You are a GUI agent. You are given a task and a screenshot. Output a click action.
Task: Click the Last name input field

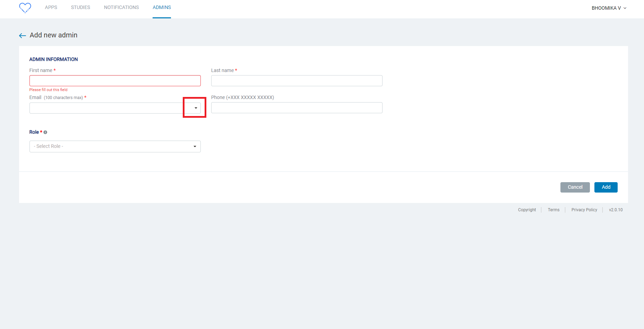(x=297, y=80)
